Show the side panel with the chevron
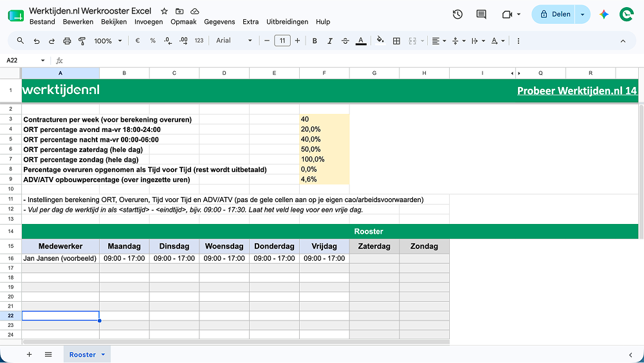This screenshot has width=644, height=363. [631, 355]
